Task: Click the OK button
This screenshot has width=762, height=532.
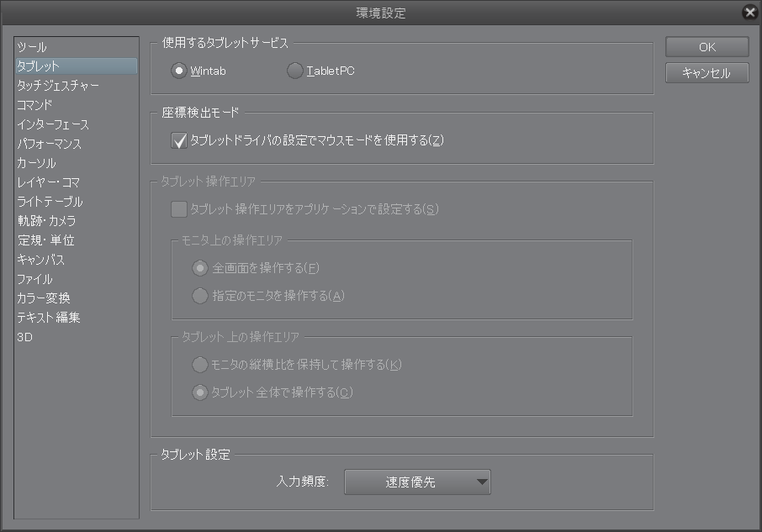Action: 707,47
